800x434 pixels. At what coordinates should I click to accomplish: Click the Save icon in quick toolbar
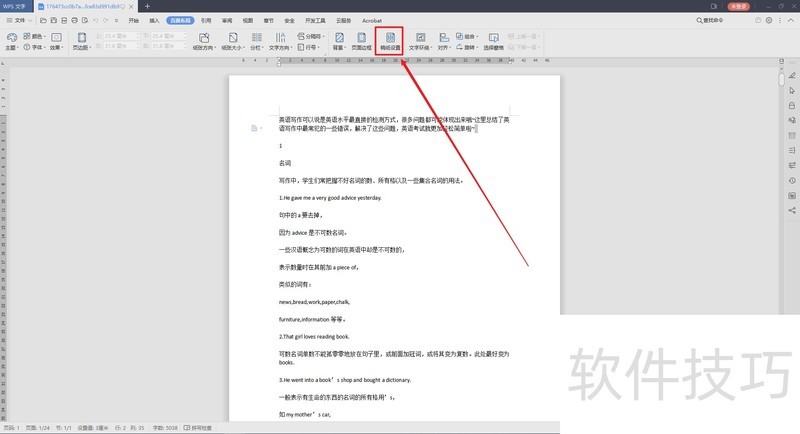(x=54, y=20)
